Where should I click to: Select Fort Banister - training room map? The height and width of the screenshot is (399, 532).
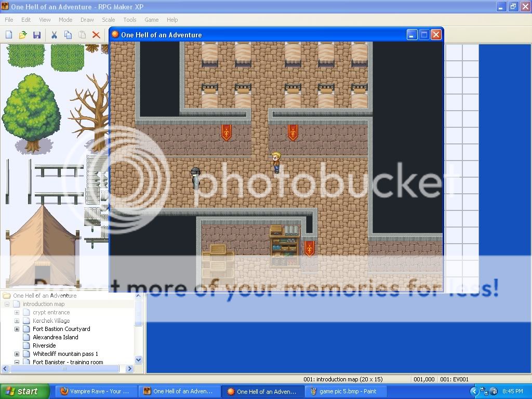68,362
